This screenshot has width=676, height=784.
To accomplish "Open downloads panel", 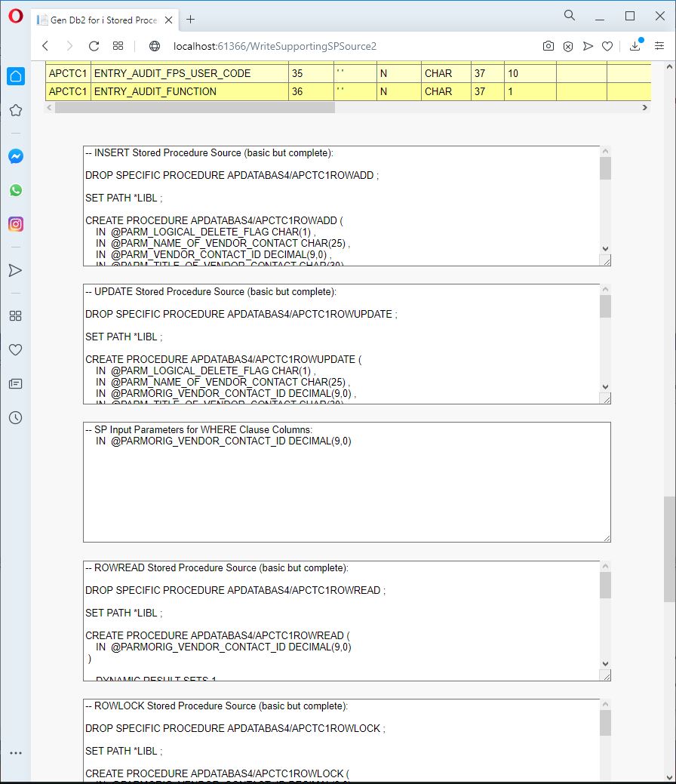I will click(x=635, y=45).
